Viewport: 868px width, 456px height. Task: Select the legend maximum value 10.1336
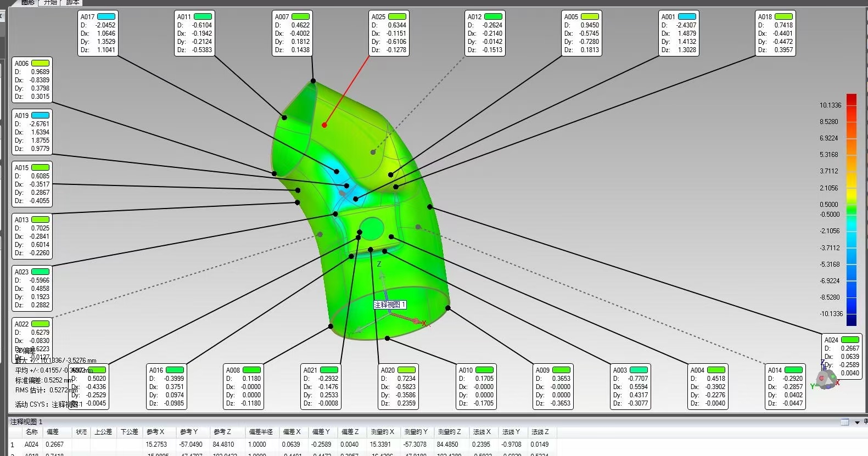click(x=830, y=105)
